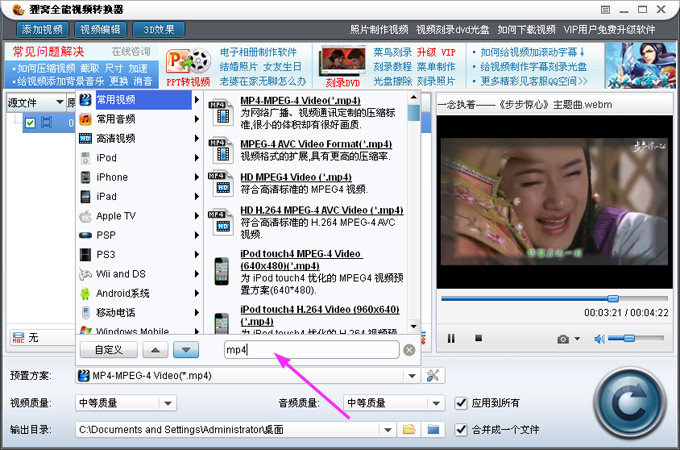Viewport: 680px width, 450px height.
Task: Click the 移动电话 phone icon
Action: point(86,313)
